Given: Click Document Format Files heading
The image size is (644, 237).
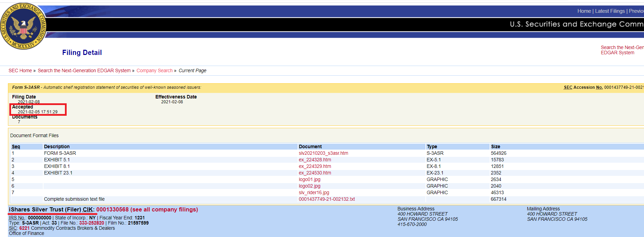Looking at the screenshot, I should 34,135.
